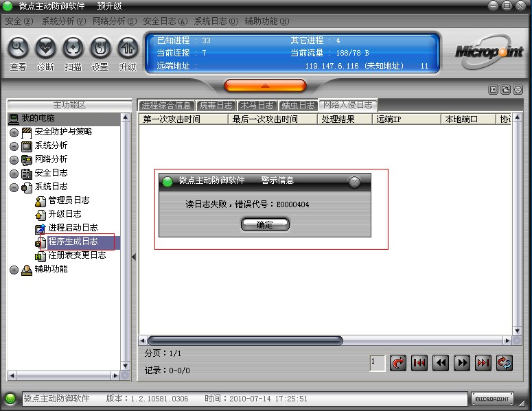
Task: Click the first small view icon above tabs
Action: click(494, 89)
